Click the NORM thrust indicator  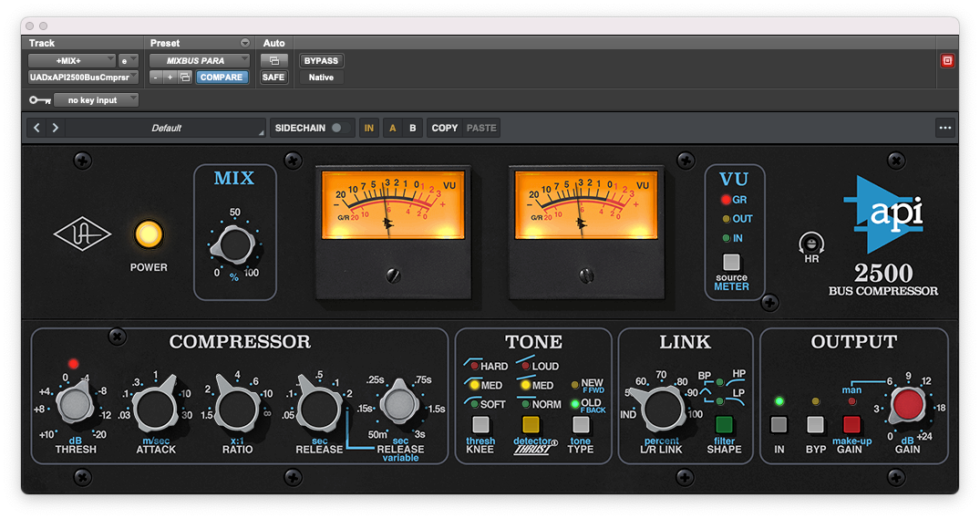[526, 405]
